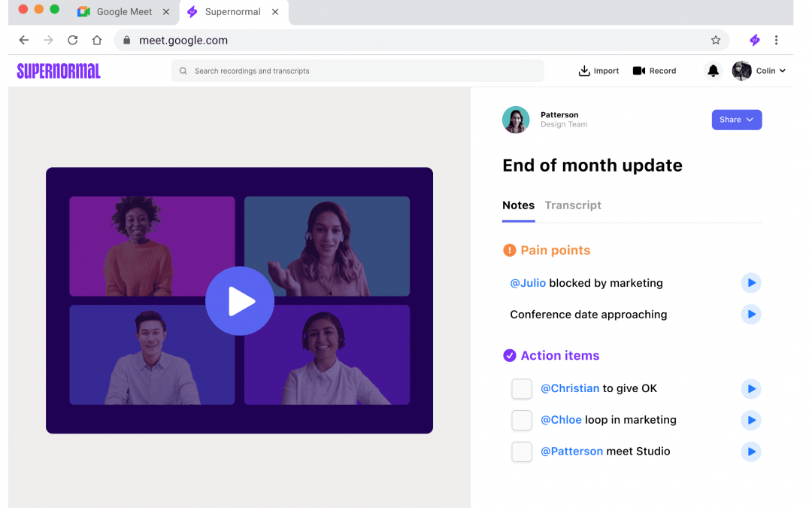Mark '@Patterson meet Studio' as done

tap(522, 452)
